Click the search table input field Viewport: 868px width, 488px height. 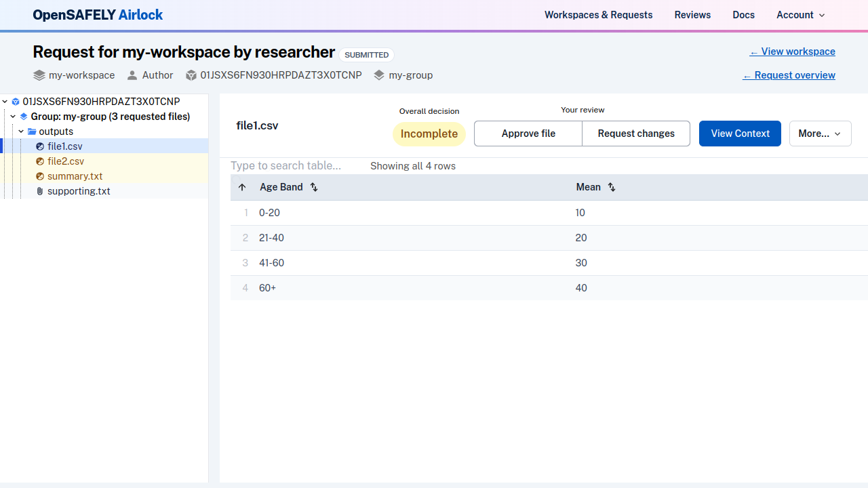290,165
